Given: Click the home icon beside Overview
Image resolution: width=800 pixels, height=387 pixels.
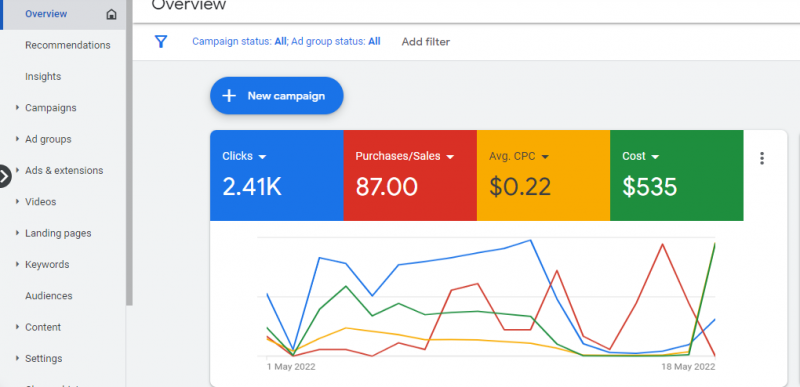Looking at the screenshot, I should pyautogui.click(x=111, y=14).
